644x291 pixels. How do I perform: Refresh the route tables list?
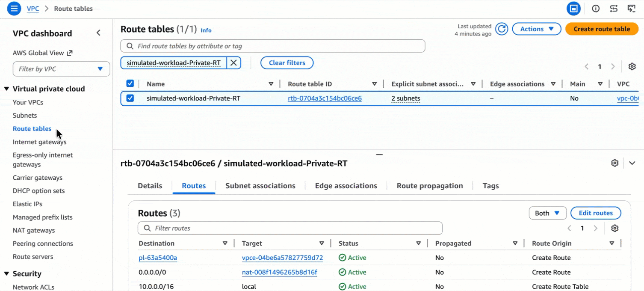pyautogui.click(x=502, y=29)
